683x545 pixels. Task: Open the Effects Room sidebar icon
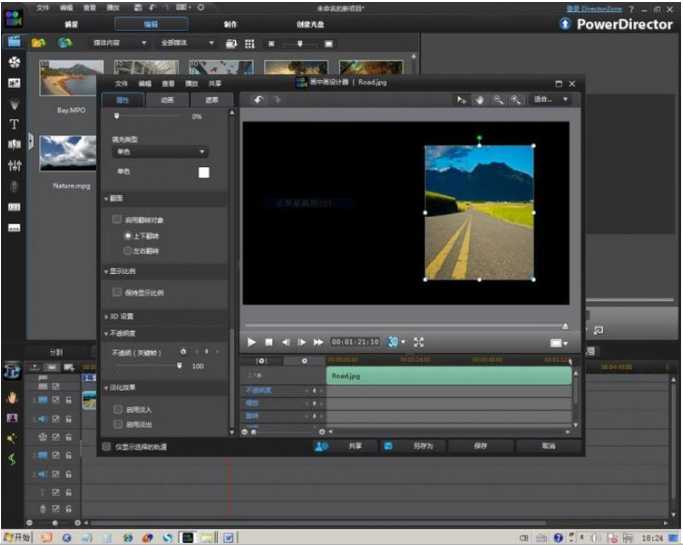click(14, 62)
